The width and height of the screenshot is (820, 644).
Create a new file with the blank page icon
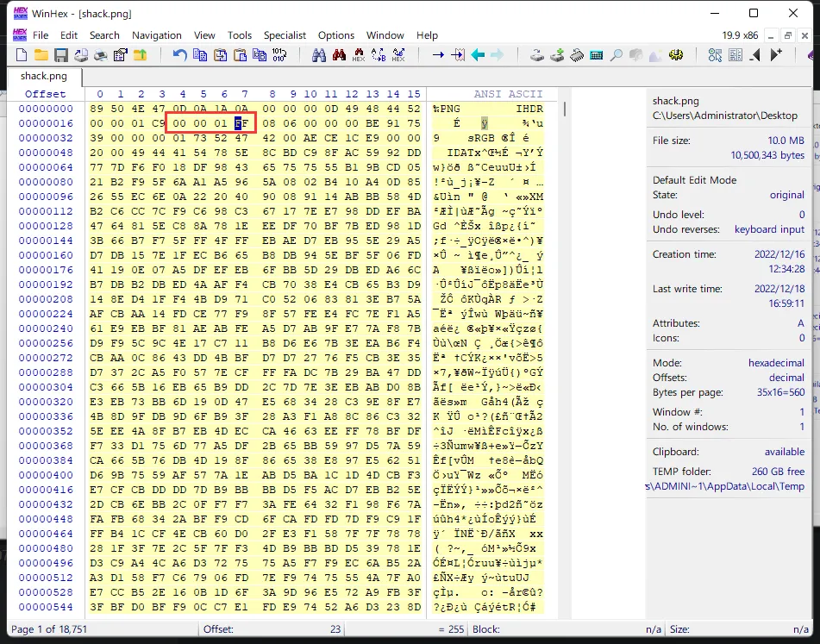pyautogui.click(x=22, y=55)
